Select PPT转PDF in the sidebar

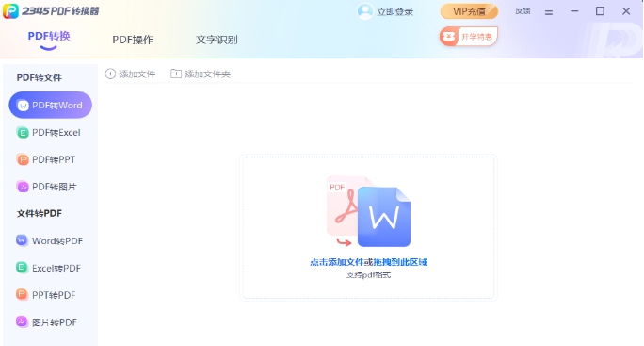point(50,295)
